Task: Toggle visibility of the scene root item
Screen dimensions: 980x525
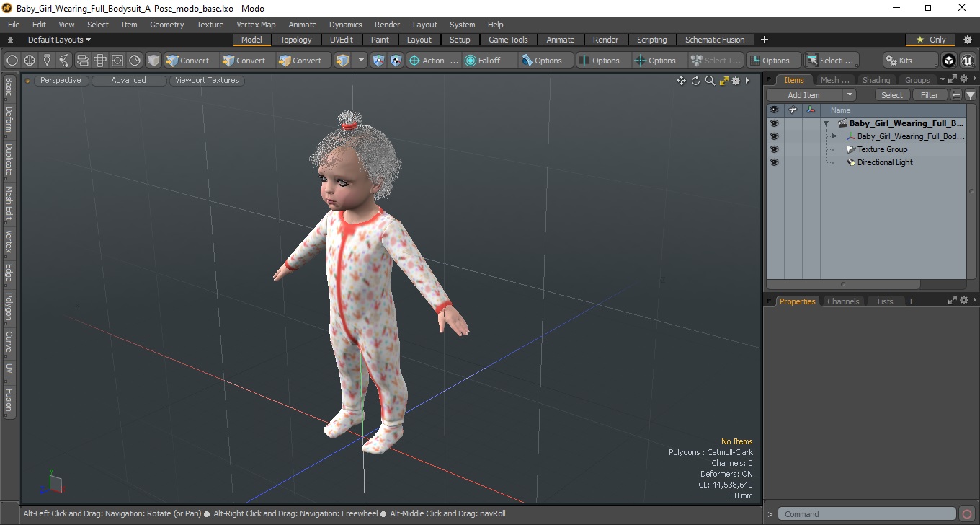Action: tap(775, 123)
